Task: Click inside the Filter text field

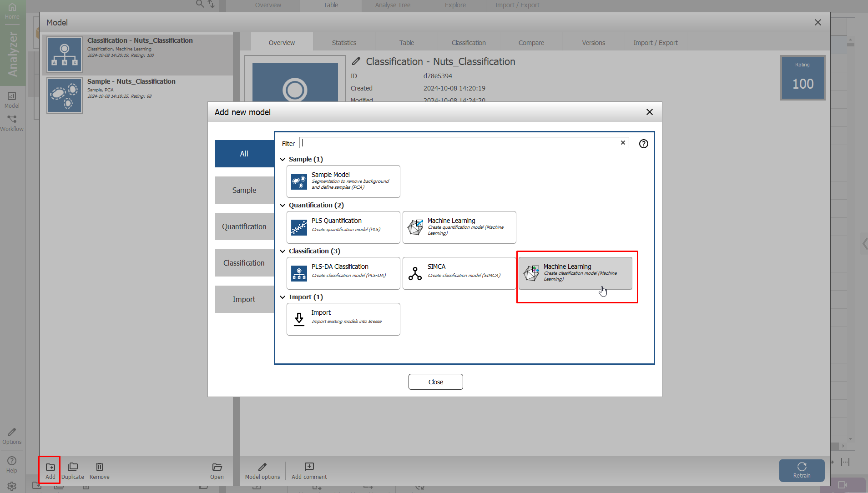Action: pos(459,143)
